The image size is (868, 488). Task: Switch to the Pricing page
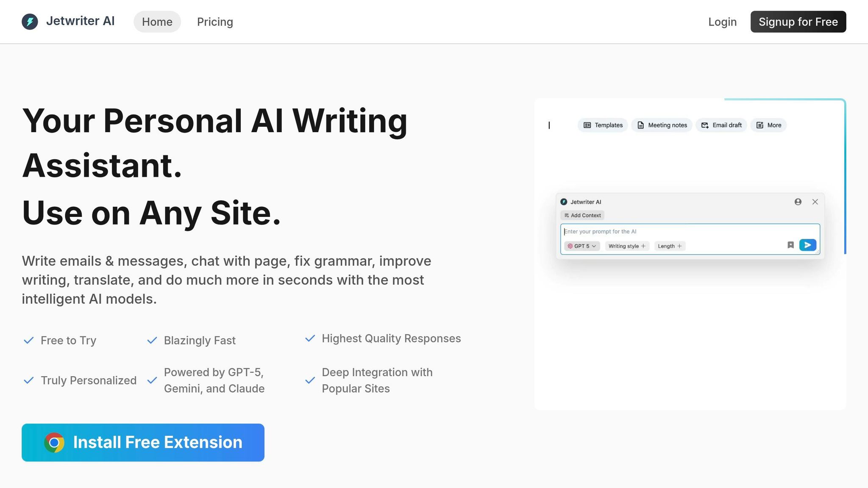tap(215, 22)
